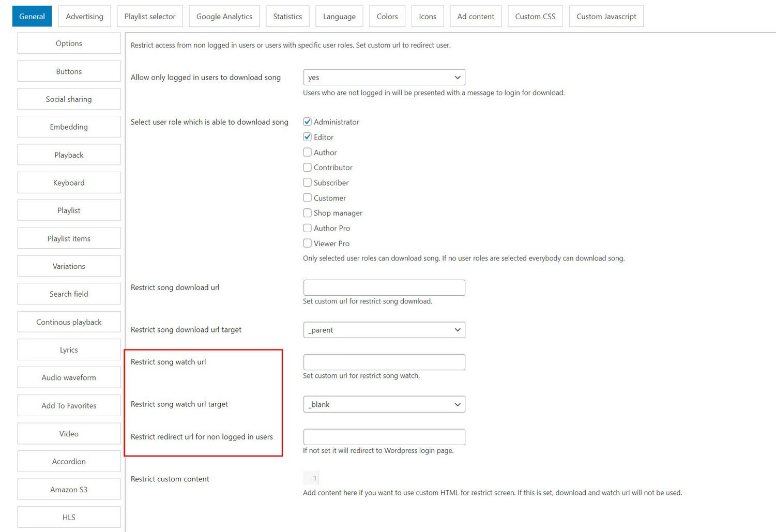The height and width of the screenshot is (532, 776).
Task: Focus the Restrict song watch url field
Action: pyautogui.click(x=384, y=362)
